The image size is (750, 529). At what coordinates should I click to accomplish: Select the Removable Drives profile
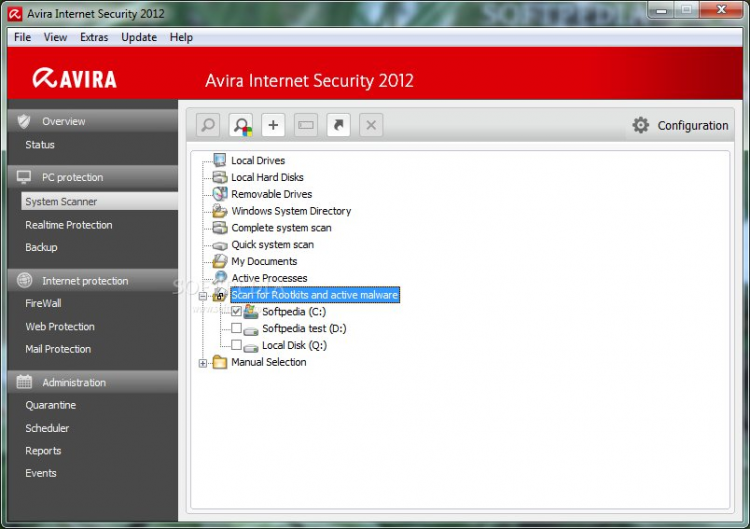pos(272,194)
